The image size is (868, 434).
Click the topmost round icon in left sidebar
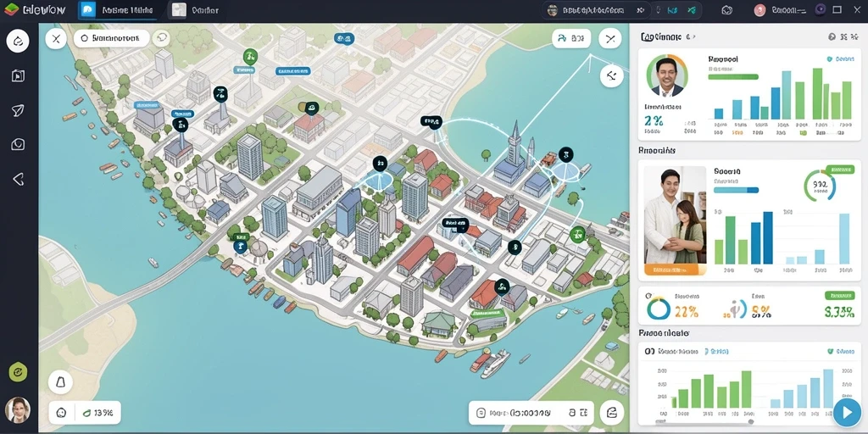tap(18, 41)
